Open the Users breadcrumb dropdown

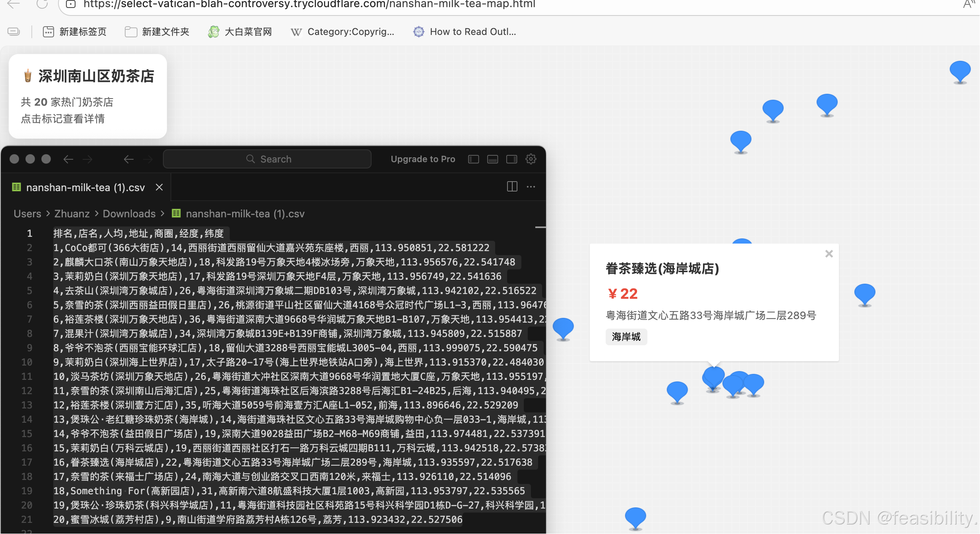point(27,213)
